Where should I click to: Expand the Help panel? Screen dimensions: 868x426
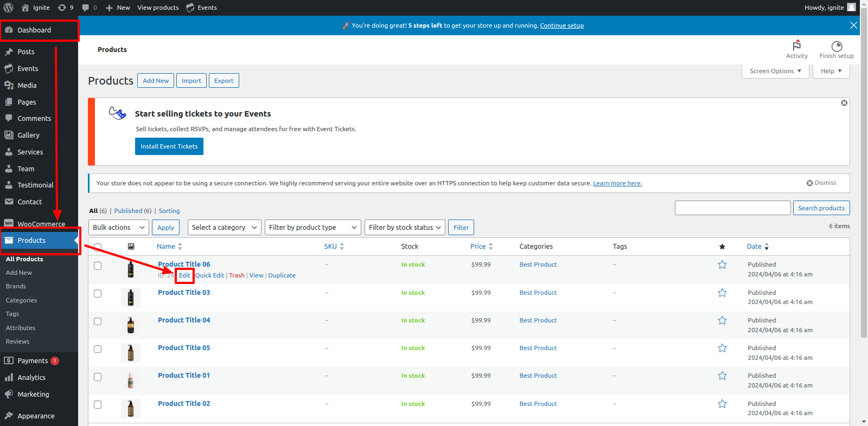[x=831, y=71]
